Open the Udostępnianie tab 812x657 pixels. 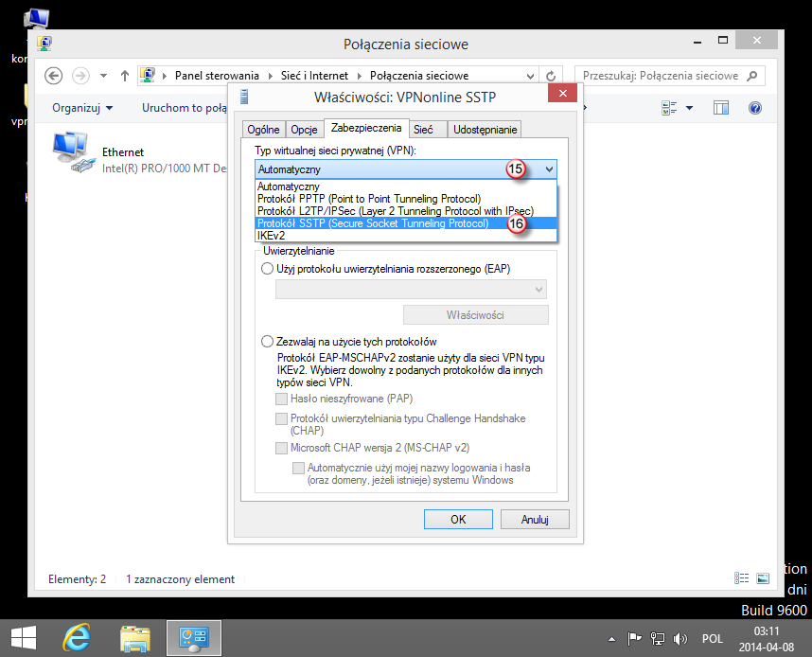pyautogui.click(x=485, y=130)
